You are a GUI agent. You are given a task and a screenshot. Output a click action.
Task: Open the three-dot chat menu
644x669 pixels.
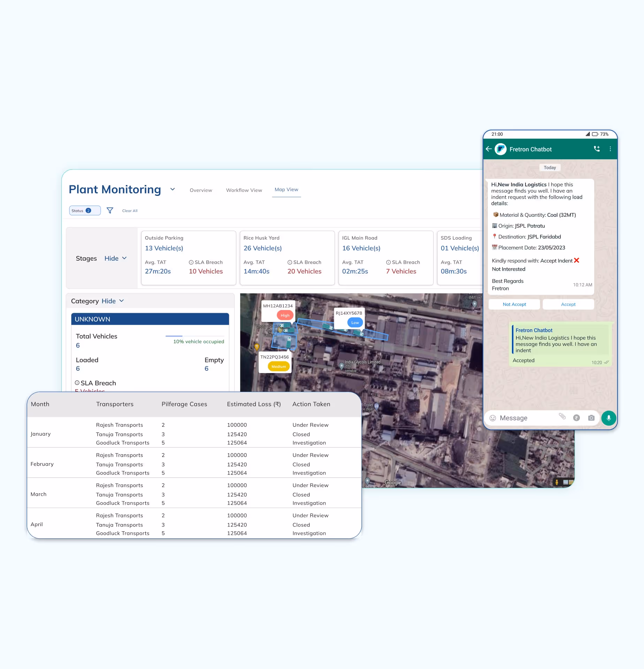[x=610, y=149]
